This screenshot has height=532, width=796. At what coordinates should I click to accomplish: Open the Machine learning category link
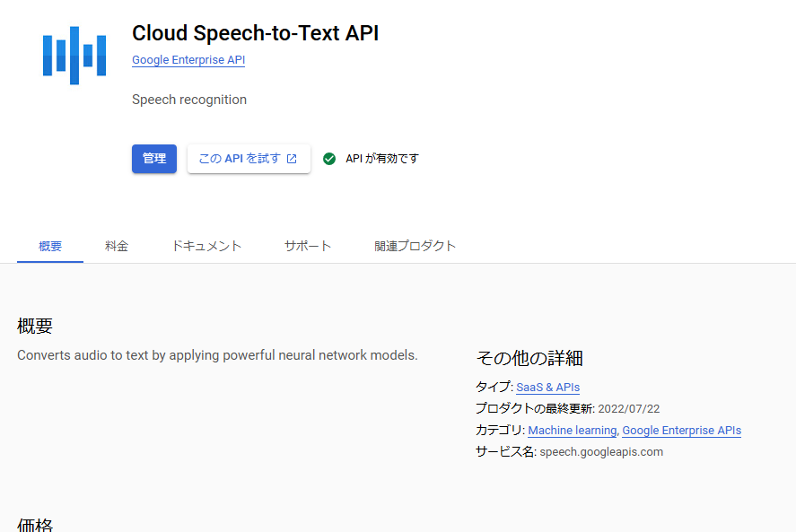572,430
